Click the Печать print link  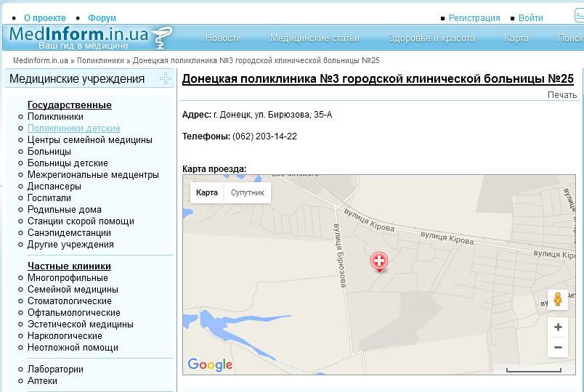click(561, 95)
